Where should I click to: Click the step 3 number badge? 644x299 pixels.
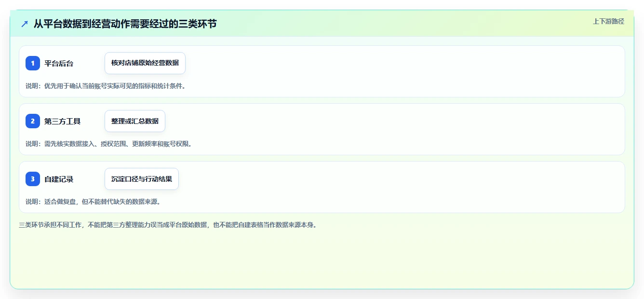(x=33, y=179)
